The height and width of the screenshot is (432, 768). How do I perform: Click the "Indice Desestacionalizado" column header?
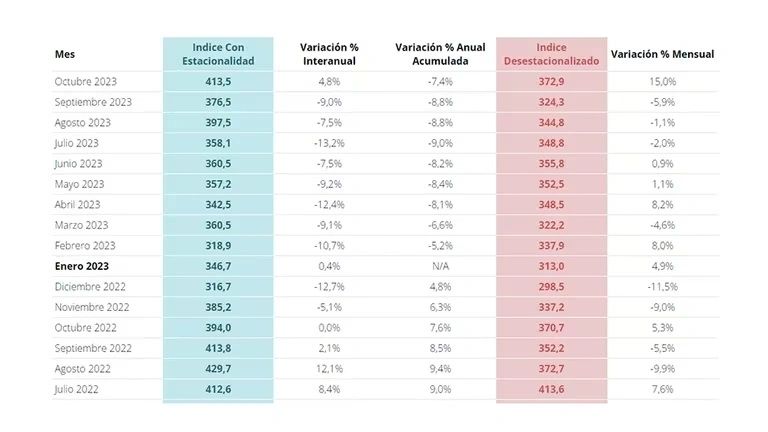pos(551,54)
